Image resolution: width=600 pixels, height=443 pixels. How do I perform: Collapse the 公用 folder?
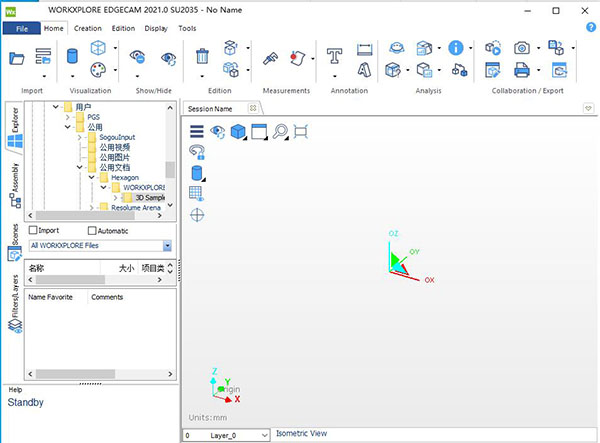pyautogui.click(x=68, y=127)
